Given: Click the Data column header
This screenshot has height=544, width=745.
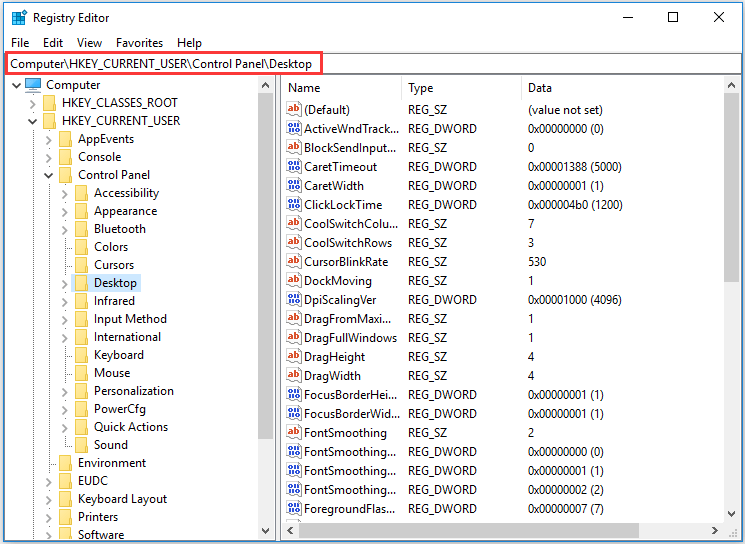Looking at the screenshot, I should [622, 88].
